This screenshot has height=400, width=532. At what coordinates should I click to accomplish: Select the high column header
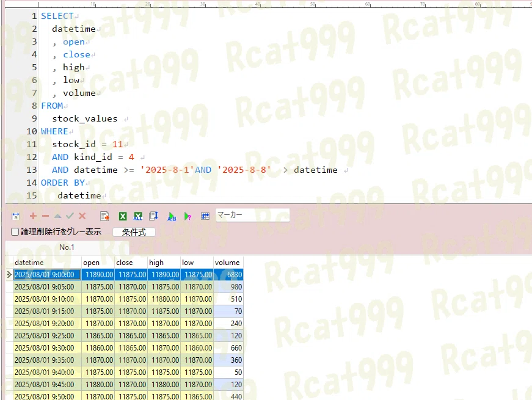[x=164, y=263]
